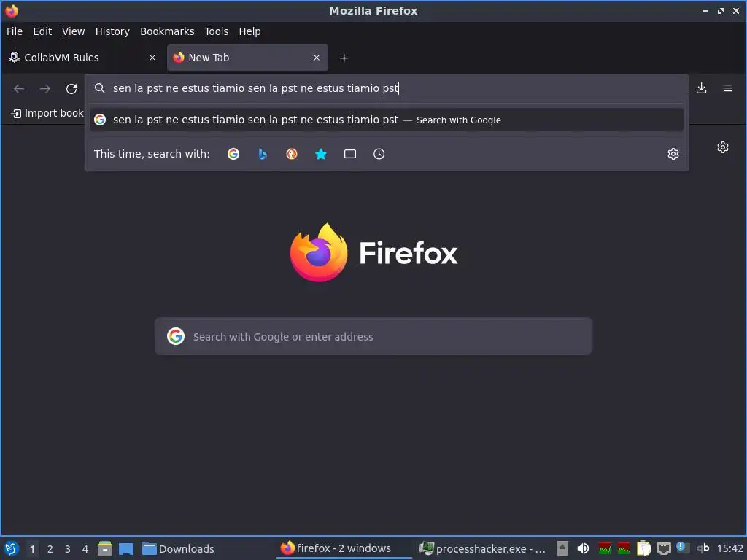Image resolution: width=747 pixels, height=560 pixels.
Task: Open a new tab with plus button
Action: pyautogui.click(x=344, y=58)
